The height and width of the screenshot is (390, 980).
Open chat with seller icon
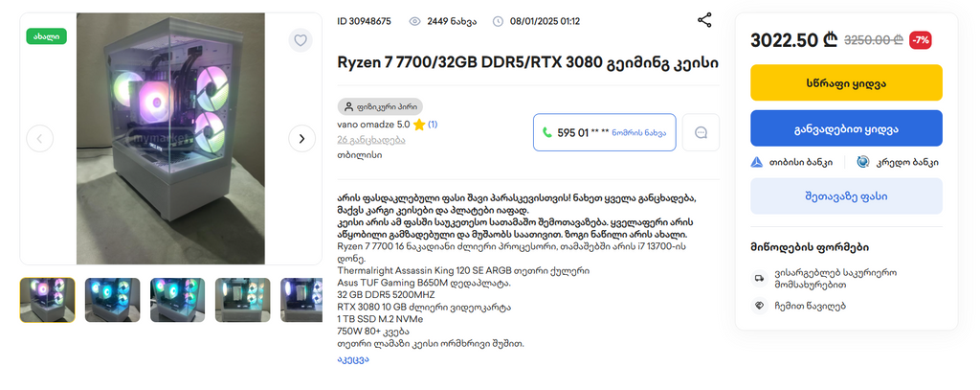pyautogui.click(x=701, y=132)
